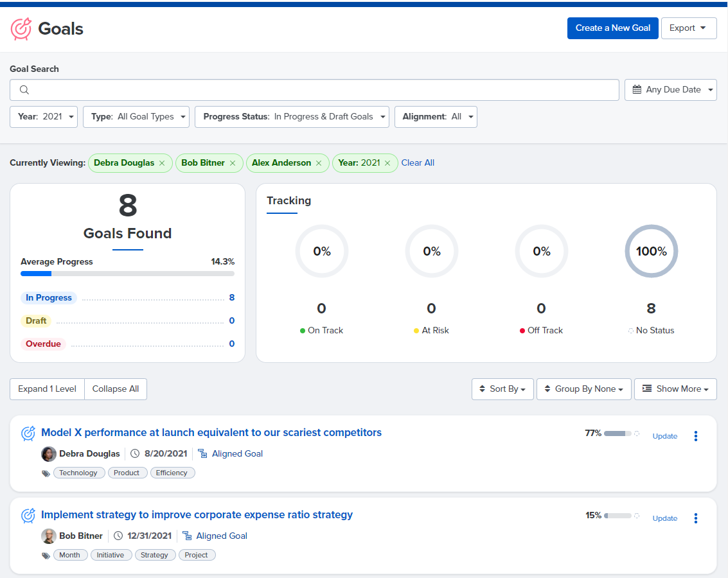Open the Export menu
Screen dimensions: 728x578
(x=689, y=28)
